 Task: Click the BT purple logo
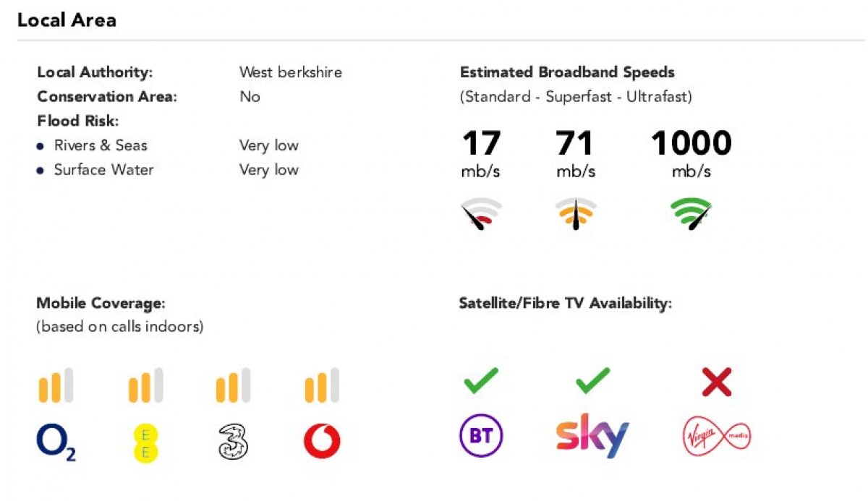[x=481, y=436]
